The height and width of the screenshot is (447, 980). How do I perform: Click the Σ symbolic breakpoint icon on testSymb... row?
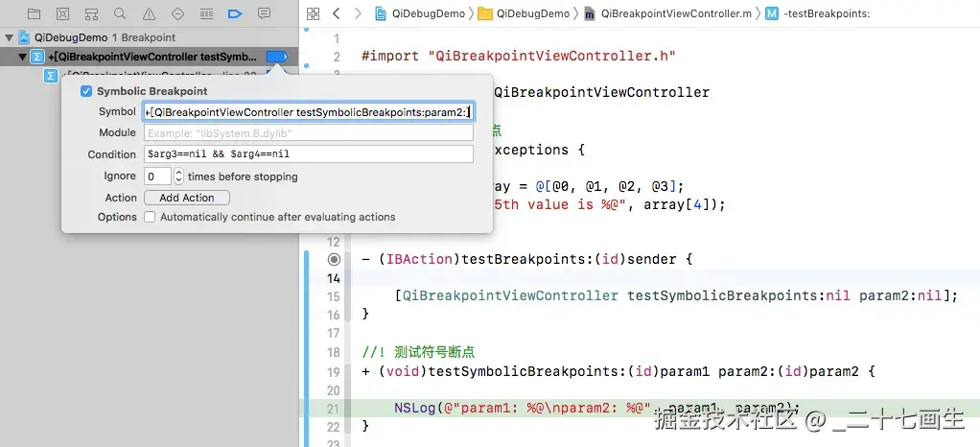(37, 57)
